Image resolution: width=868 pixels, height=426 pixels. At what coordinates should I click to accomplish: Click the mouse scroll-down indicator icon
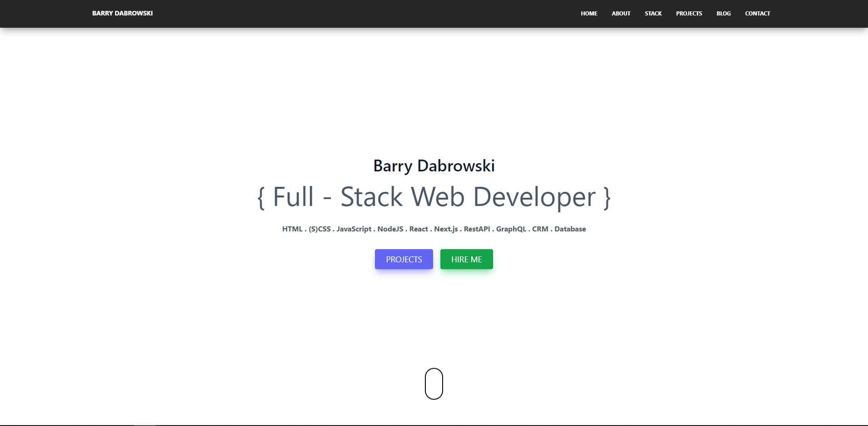(434, 384)
